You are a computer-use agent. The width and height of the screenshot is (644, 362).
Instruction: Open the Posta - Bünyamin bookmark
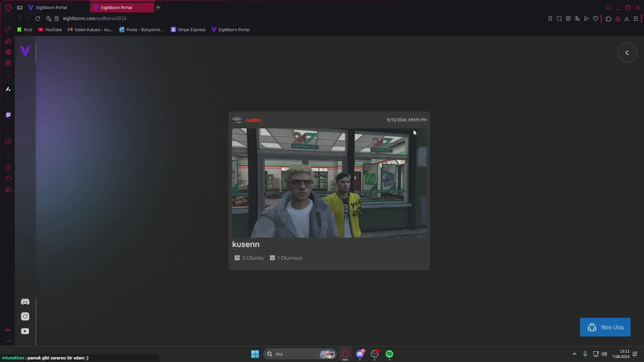(141, 30)
